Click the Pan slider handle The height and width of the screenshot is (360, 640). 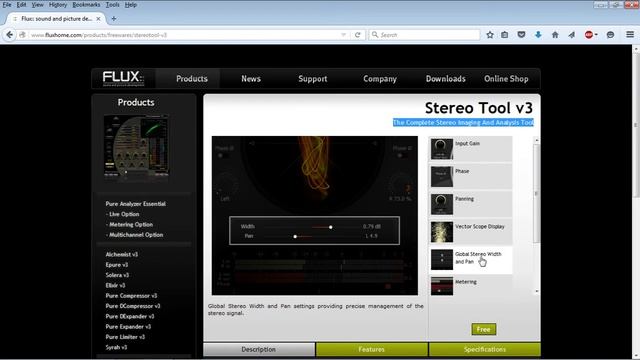click(x=295, y=236)
